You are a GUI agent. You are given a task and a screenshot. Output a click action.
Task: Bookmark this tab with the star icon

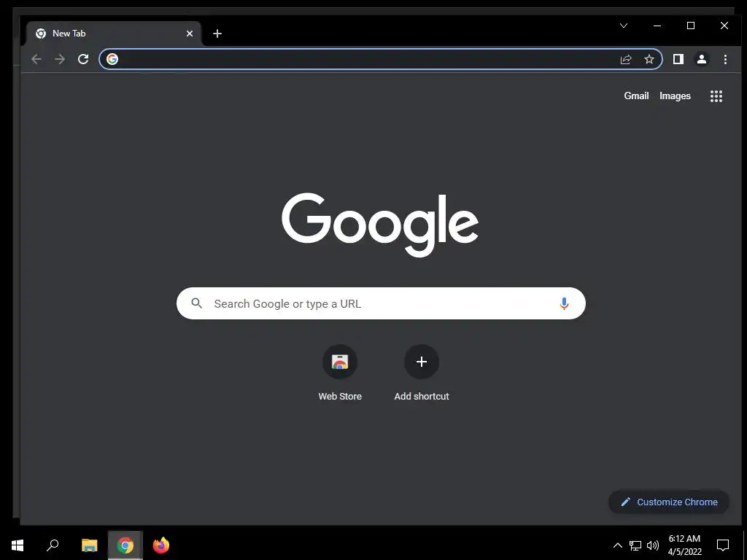[x=649, y=59]
